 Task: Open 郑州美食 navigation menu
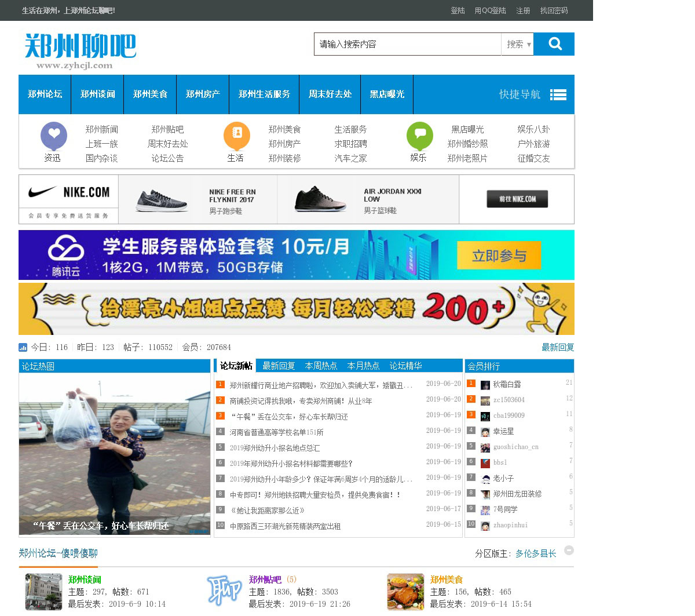[150, 94]
